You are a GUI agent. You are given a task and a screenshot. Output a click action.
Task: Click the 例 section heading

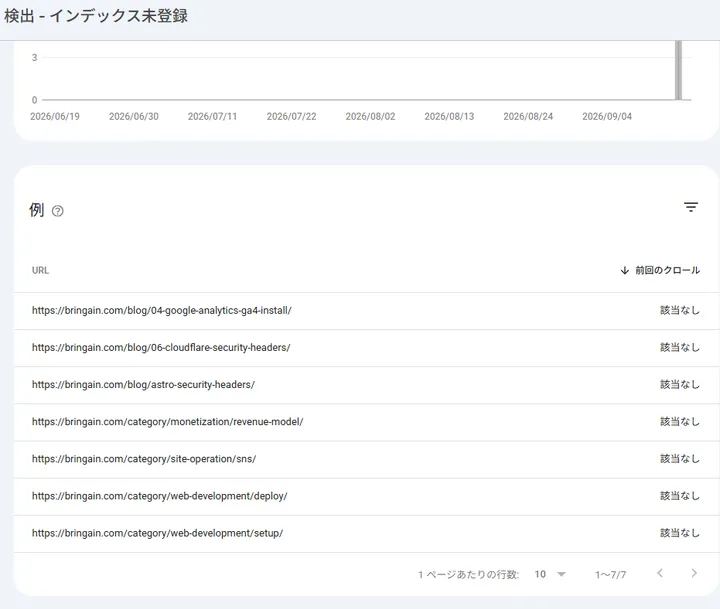37,210
